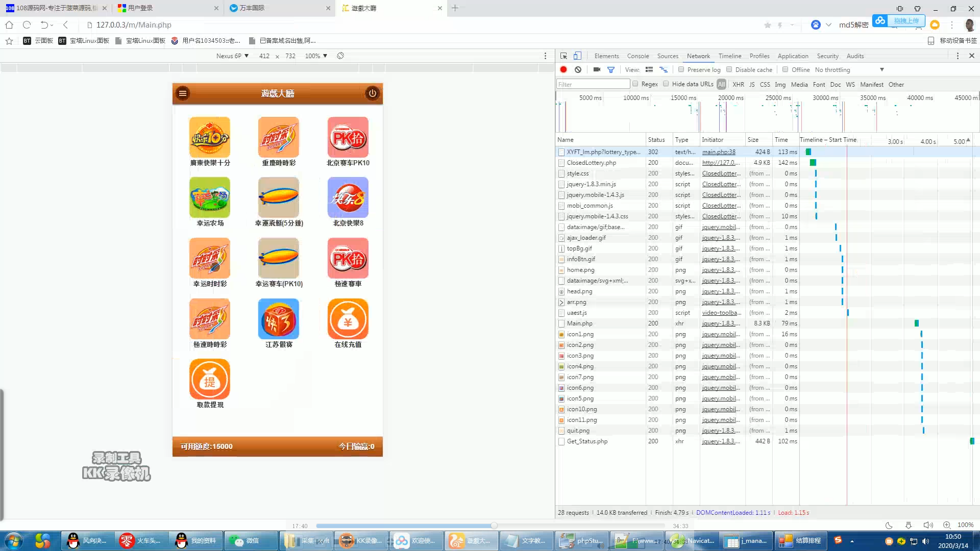Screen dimensions: 980x551
Task: Enable the Preserve log checkbox
Action: tap(681, 70)
